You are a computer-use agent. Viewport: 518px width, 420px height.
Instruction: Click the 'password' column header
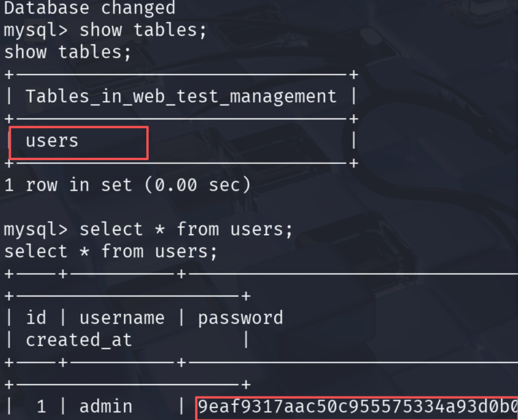coord(240,318)
